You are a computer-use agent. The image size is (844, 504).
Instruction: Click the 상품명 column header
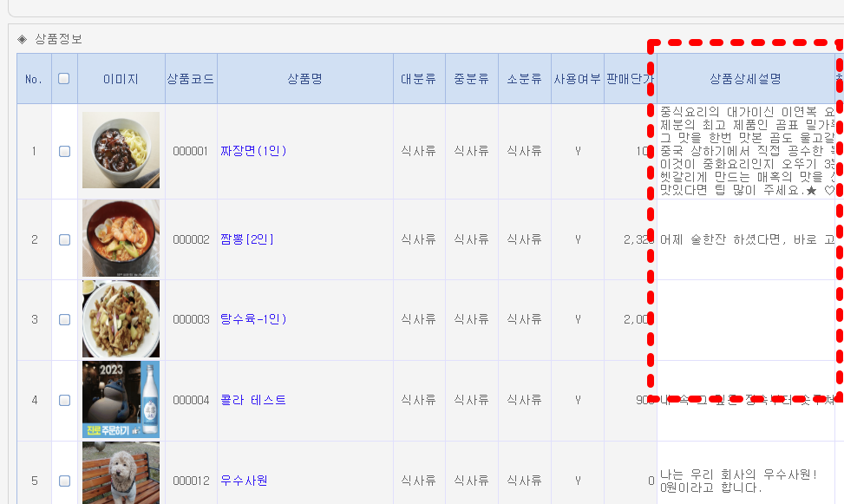pyautogui.click(x=304, y=79)
